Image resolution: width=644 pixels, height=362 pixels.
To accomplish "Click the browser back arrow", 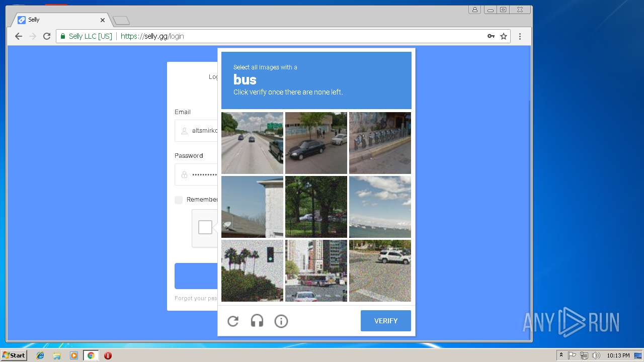I will point(19,36).
